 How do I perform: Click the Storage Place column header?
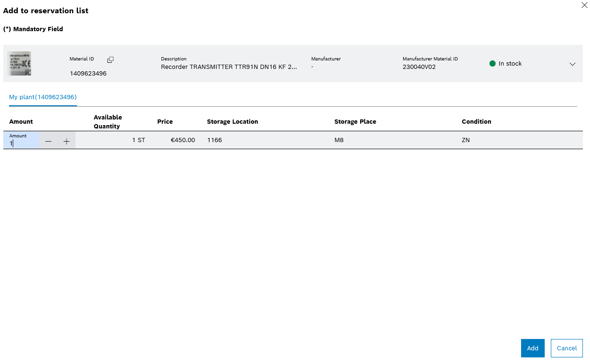355,121
